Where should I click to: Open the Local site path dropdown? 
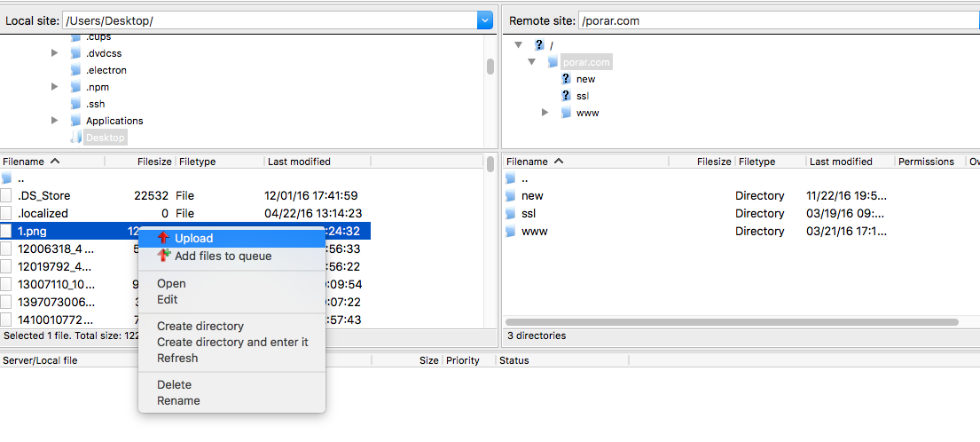pyautogui.click(x=484, y=20)
